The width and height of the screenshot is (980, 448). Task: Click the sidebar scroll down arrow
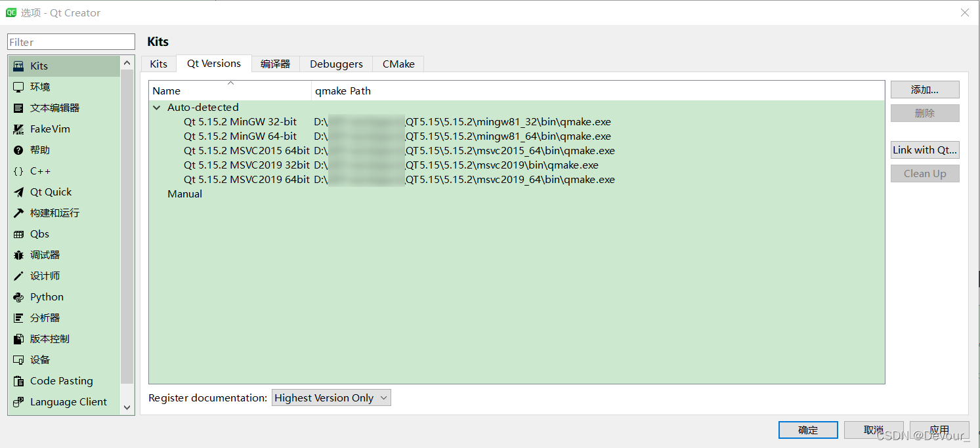point(127,407)
